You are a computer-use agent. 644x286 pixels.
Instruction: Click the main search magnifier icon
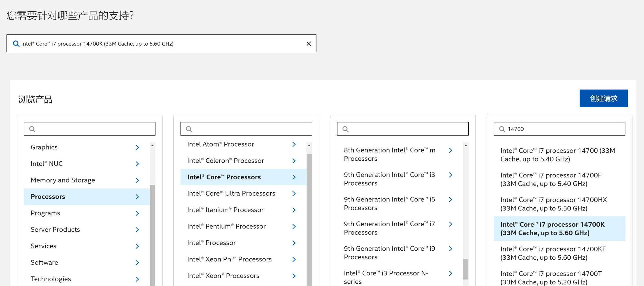point(16,44)
